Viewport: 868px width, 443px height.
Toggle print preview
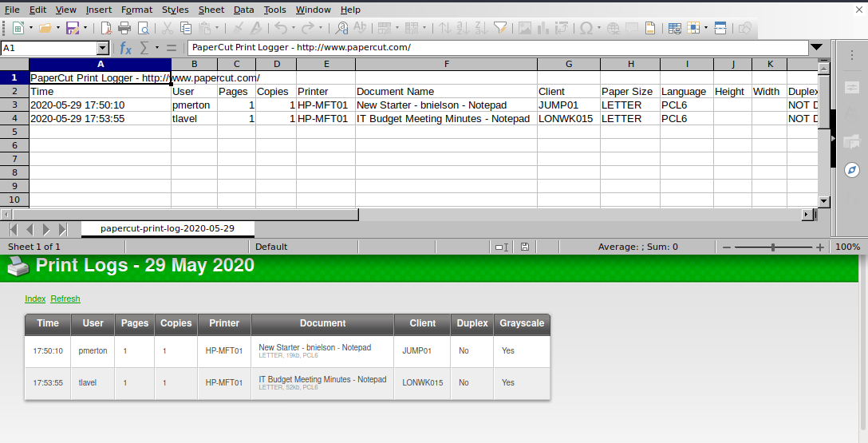tap(143, 28)
